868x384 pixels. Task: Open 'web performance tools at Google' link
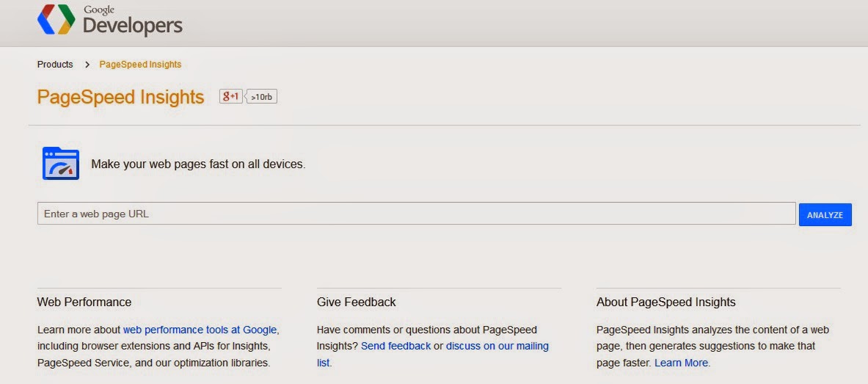(200, 330)
